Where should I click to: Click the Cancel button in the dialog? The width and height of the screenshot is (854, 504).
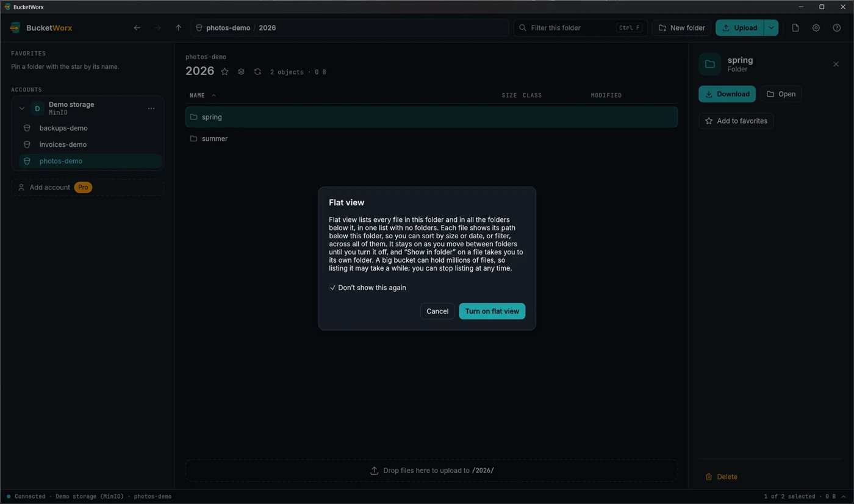pos(437,311)
